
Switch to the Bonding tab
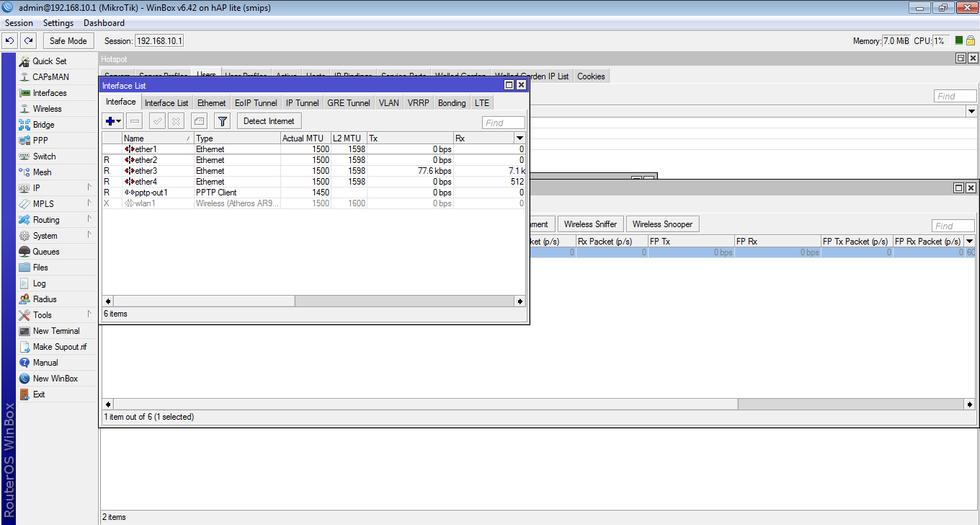[x=452, y=103]
